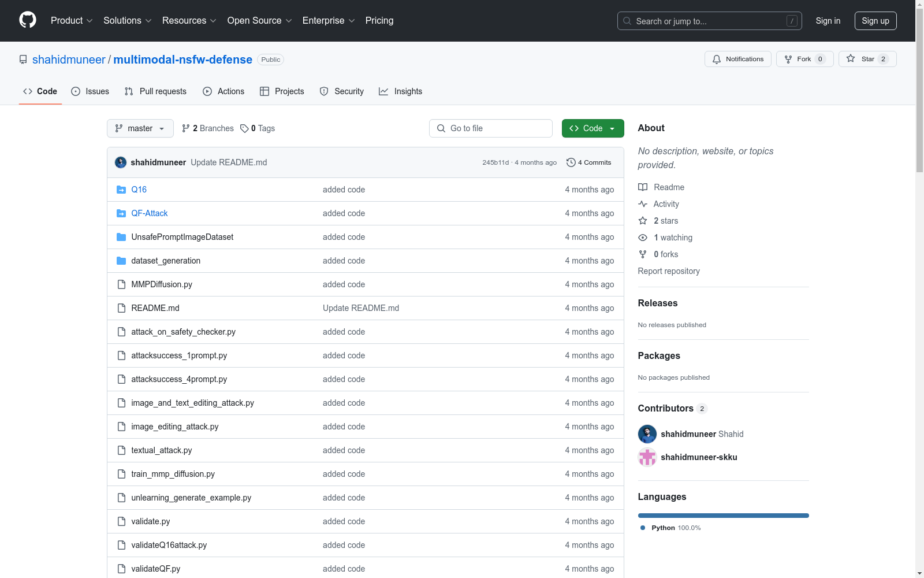Switch to the Issues tab
Screen dimensions: 924x578
90,91
